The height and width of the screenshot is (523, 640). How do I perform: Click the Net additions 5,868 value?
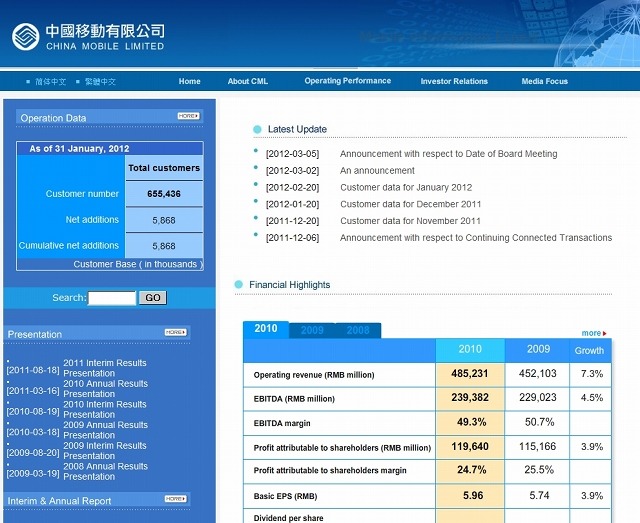(164, 220)
